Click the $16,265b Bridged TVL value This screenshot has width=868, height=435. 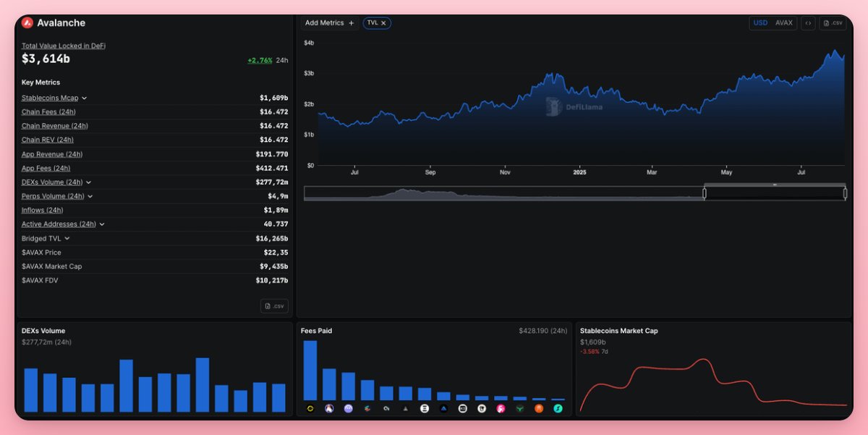point(272,238)
